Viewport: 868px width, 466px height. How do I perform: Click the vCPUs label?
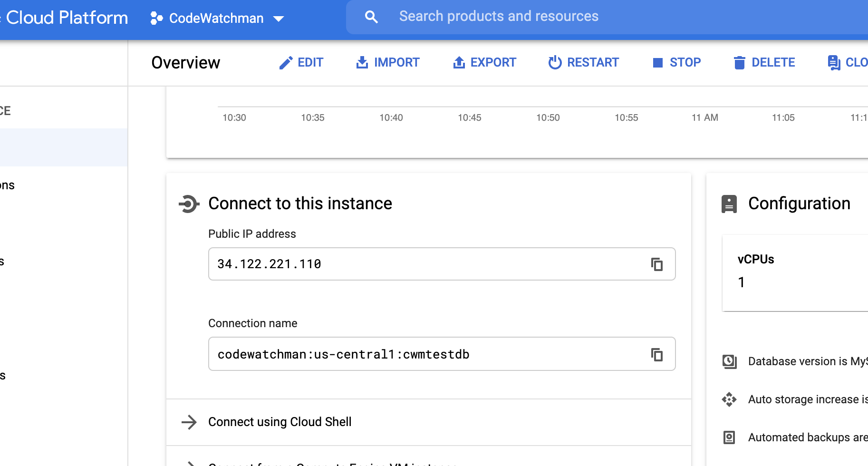[756, 259]
